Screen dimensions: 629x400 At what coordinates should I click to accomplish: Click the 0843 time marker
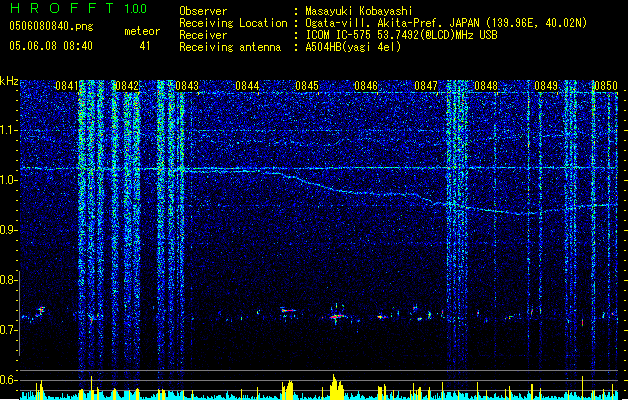click(x=187, y=86)
